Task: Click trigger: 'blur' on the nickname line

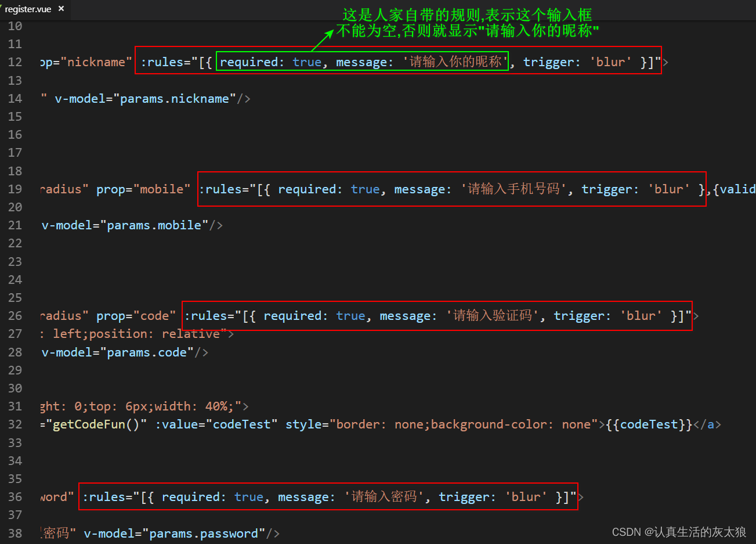Action: coord(577,62)
